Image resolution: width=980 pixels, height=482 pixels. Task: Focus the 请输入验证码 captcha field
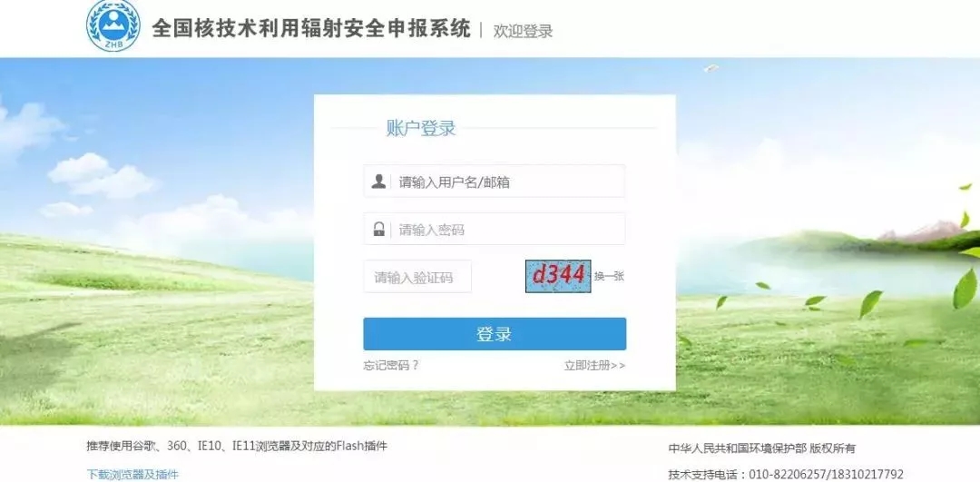(417, 276)
